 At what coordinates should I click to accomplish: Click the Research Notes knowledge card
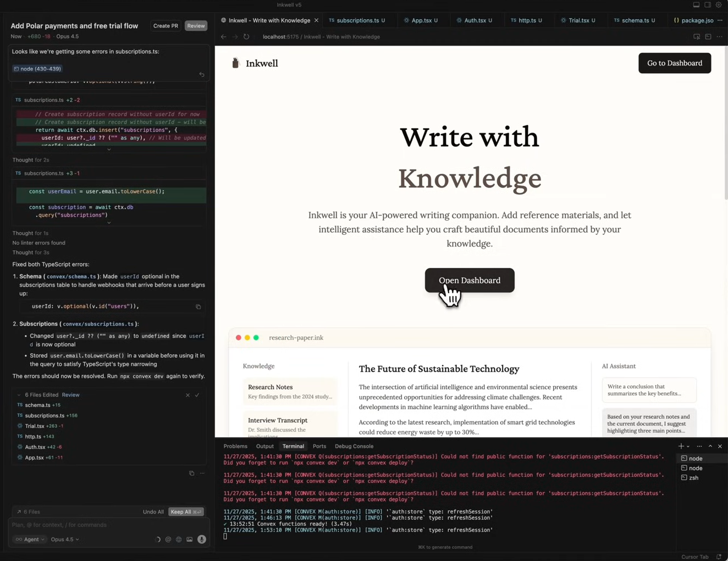tap(290, 392)
